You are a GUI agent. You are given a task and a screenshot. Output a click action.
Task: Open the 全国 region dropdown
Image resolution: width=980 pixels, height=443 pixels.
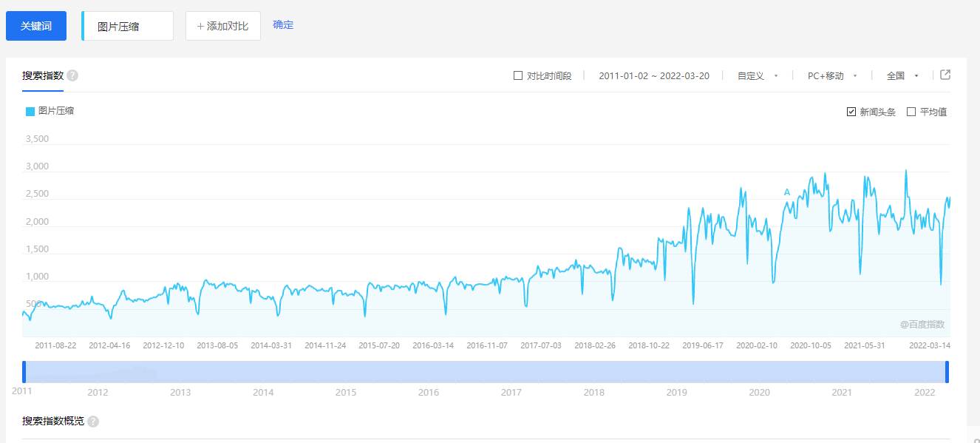902,75
